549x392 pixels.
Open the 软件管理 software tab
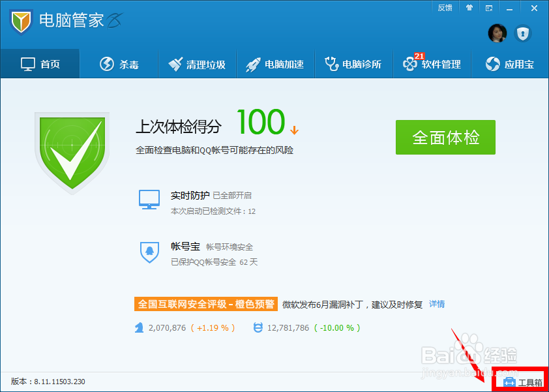click(x=432, y=64)
